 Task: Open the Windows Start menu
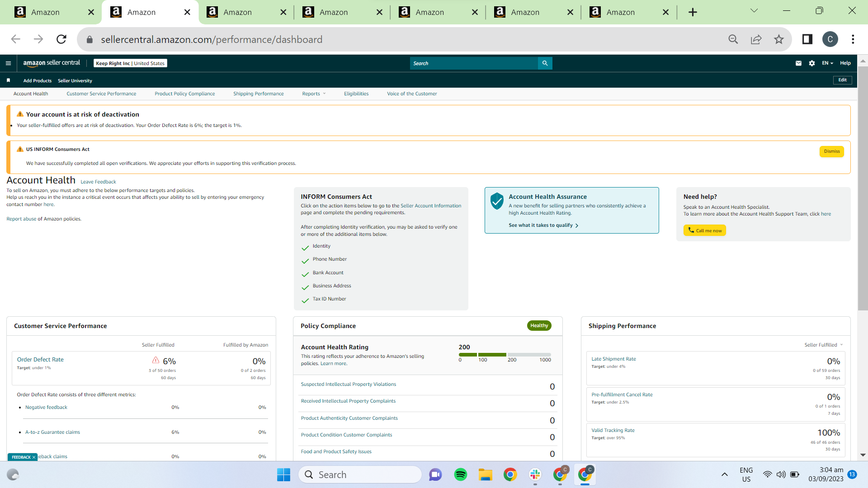(x=283, y=474)
